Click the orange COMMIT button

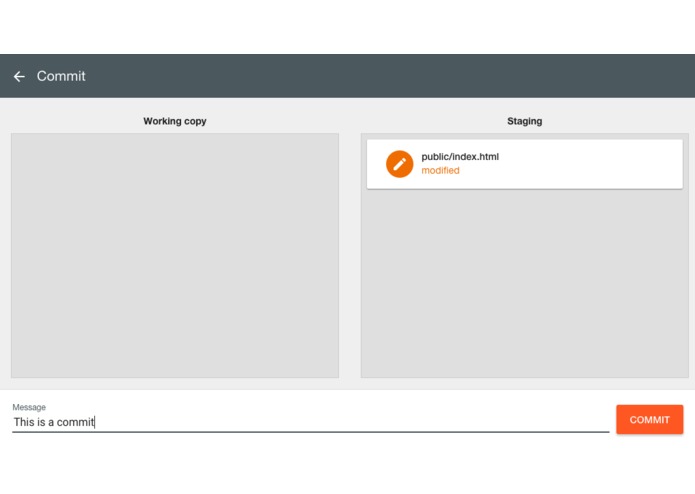[x=649, y=420]
